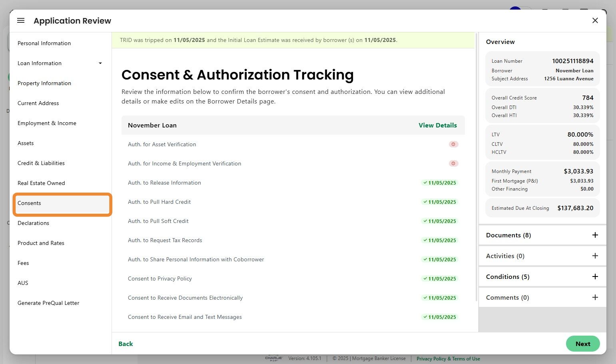The width and height of the screenshot is (616, 364).
Task: Select Consents in the sidebar
Action: click(x=62, y=205)
